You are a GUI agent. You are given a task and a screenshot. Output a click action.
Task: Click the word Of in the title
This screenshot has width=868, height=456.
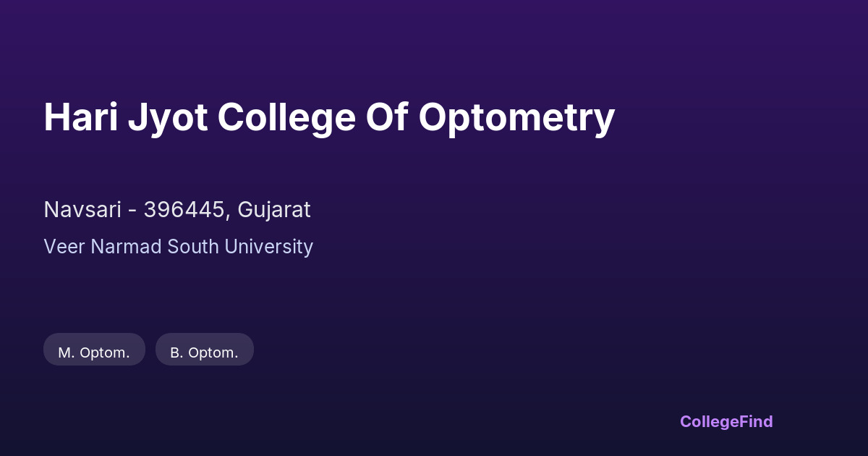387,117
